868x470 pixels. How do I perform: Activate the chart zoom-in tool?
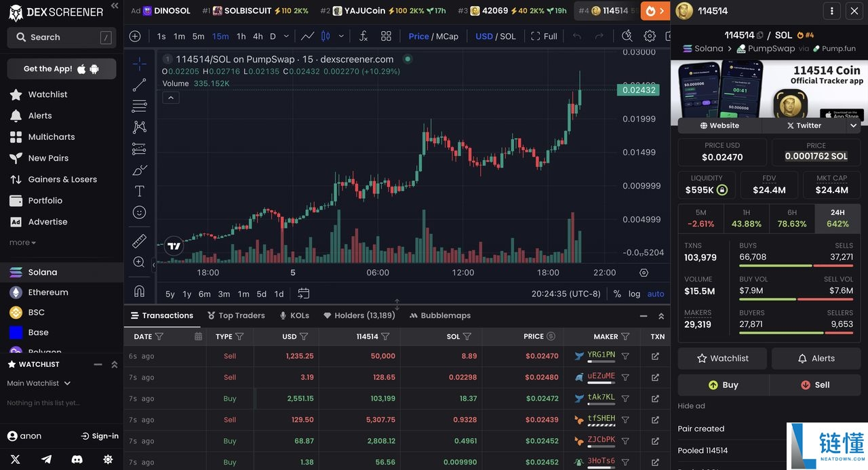pyautogui.click(x=139, y=262)
